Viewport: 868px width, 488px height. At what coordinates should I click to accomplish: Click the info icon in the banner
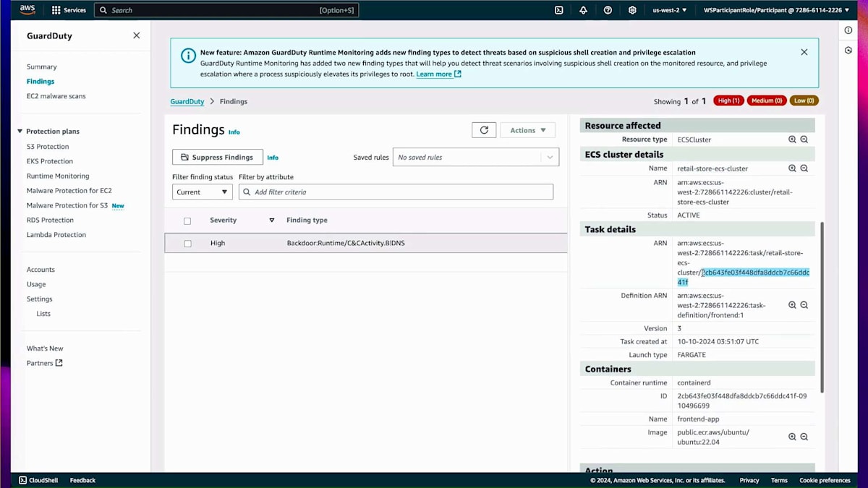pyautogui.click(x=187, y=56)
